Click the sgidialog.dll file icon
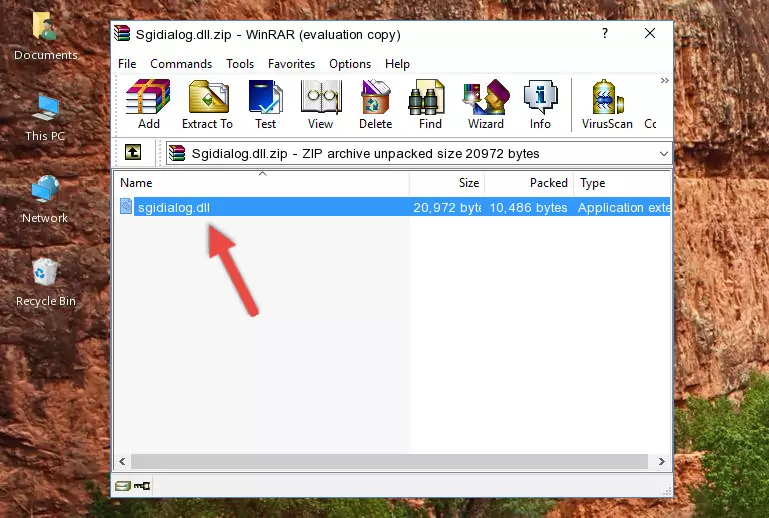Image resolution: width=769 pixels, height=518 pixels. 126,207
